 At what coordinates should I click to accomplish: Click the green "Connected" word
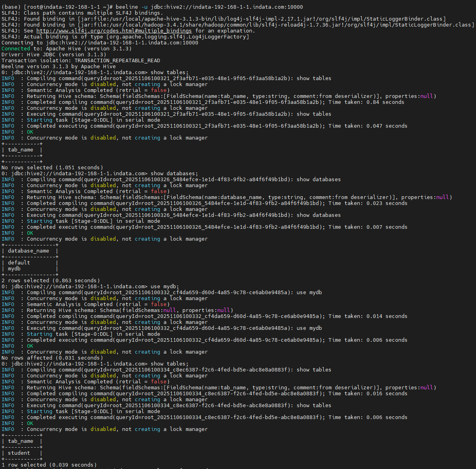pos(15,49)
